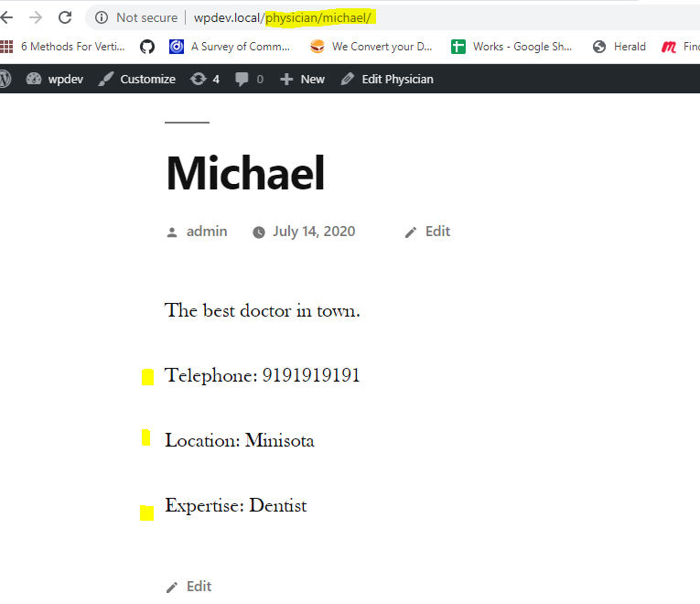Screen dimensions: 700x604
Task: Open the Herald bookmark
Action: pyautogui.click(x=619, y=47)
